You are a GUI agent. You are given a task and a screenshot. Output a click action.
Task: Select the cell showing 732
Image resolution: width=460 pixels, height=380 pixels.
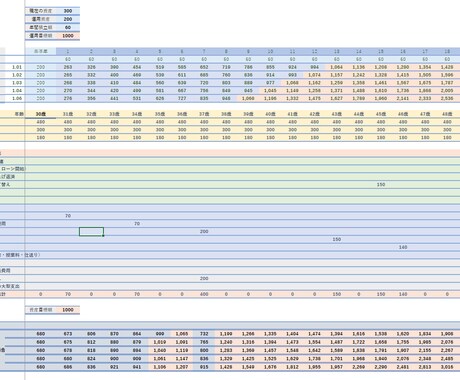pyautogui.click(x=204, y=334)
